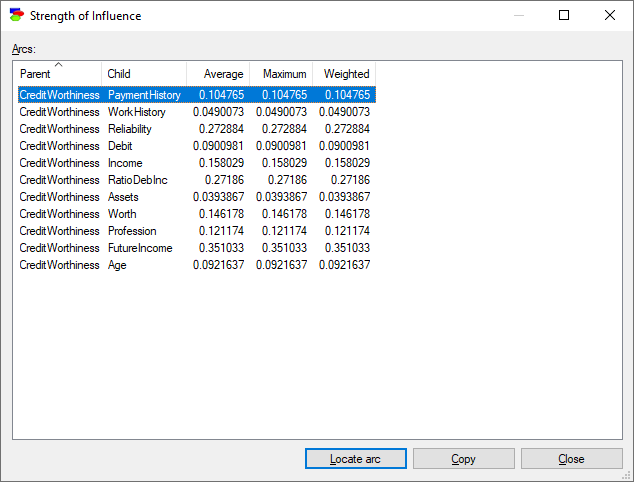
Task: Select the FutureIncome arc row
Action: (x=197, y=247)
